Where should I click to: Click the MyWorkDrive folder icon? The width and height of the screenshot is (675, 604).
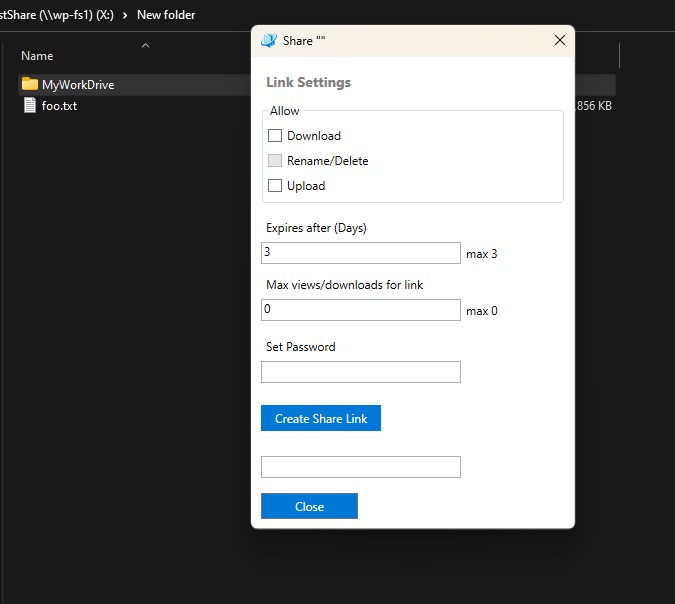coord(29,84)
